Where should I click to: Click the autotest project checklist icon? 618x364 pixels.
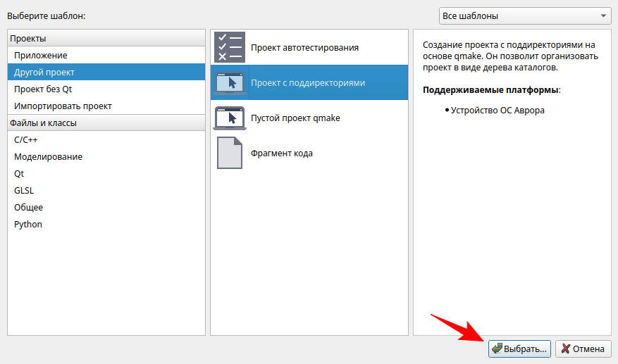[230, 47]
